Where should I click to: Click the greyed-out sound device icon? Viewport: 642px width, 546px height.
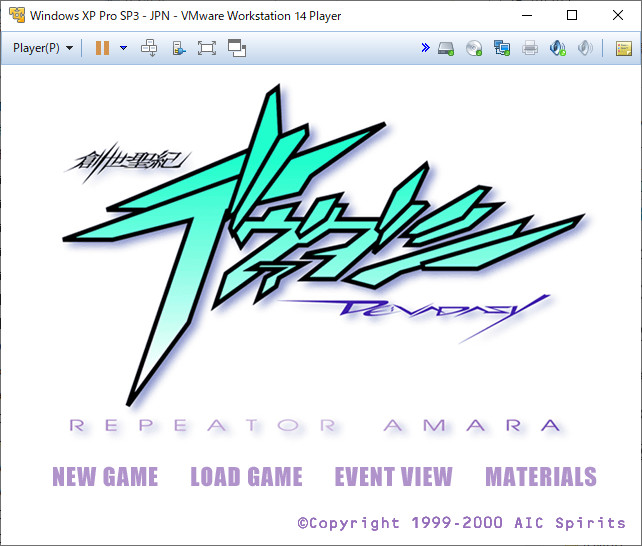pyautogui.click(x=585, y=48)
